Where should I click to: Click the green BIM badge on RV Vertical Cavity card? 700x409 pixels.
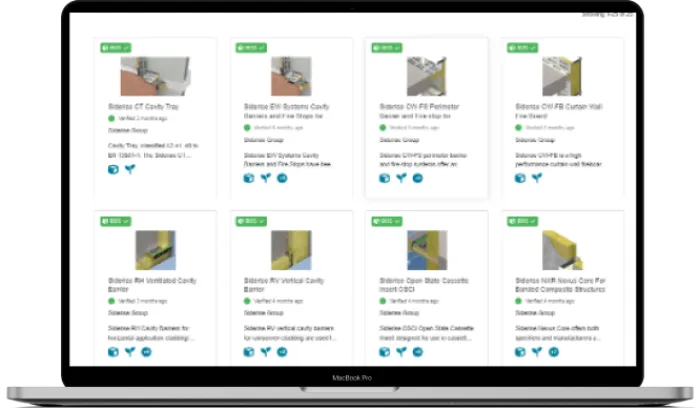251,221
